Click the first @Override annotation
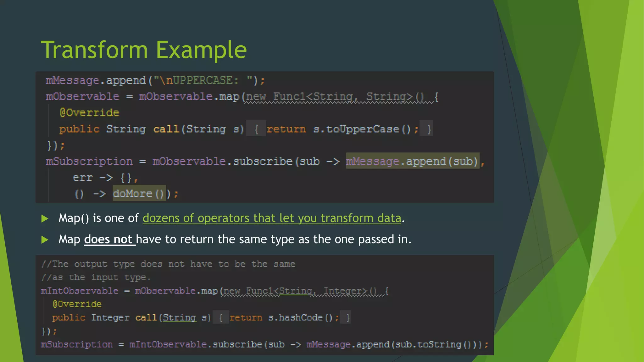 89,113
